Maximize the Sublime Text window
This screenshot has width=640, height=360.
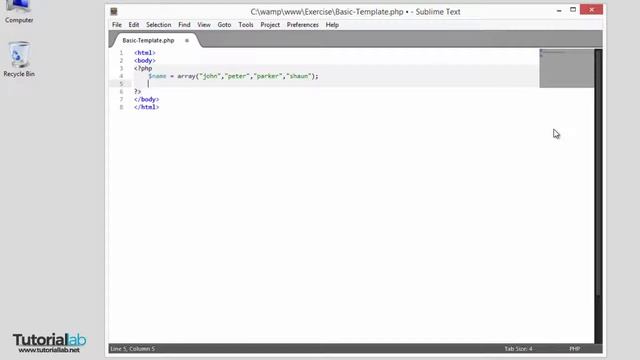pos(573,9)
